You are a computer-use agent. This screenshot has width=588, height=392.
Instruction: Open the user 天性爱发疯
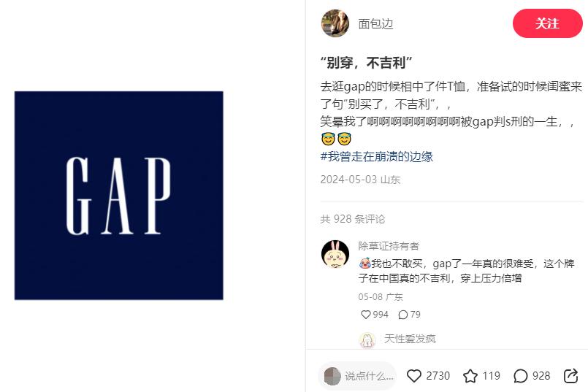pyautogui.click(x=410, y=339)
